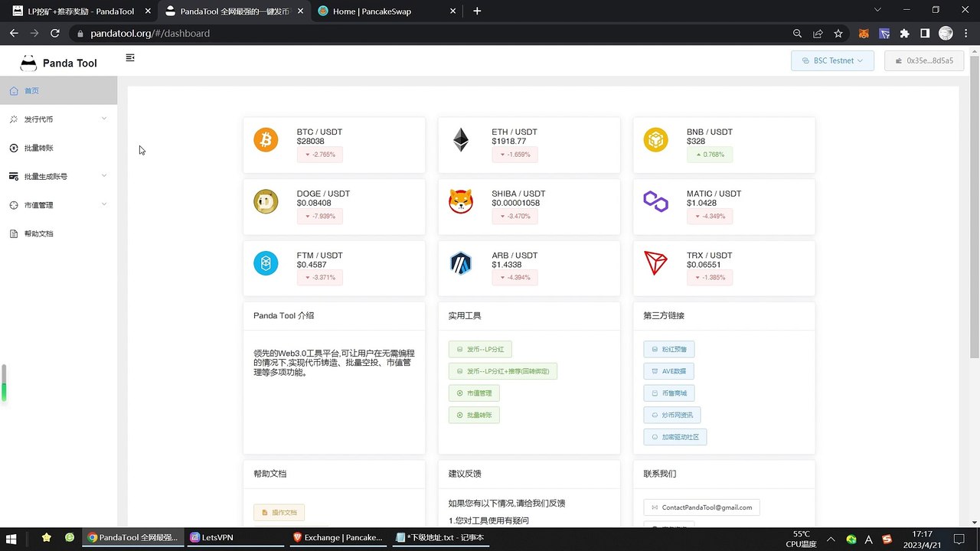
Task: Open the AVE数据 third-party link
Action: click(x=669, y=372)
